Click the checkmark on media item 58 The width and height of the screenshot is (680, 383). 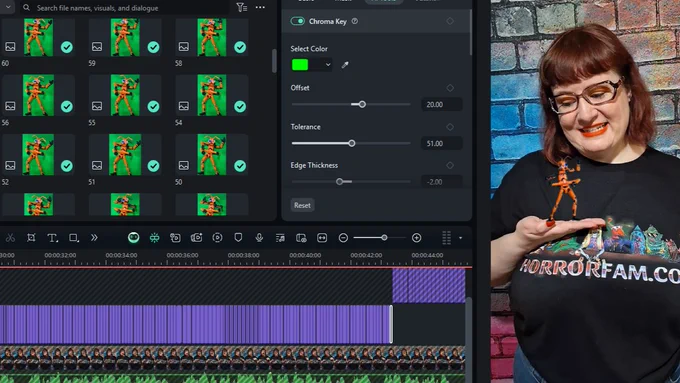240,47
